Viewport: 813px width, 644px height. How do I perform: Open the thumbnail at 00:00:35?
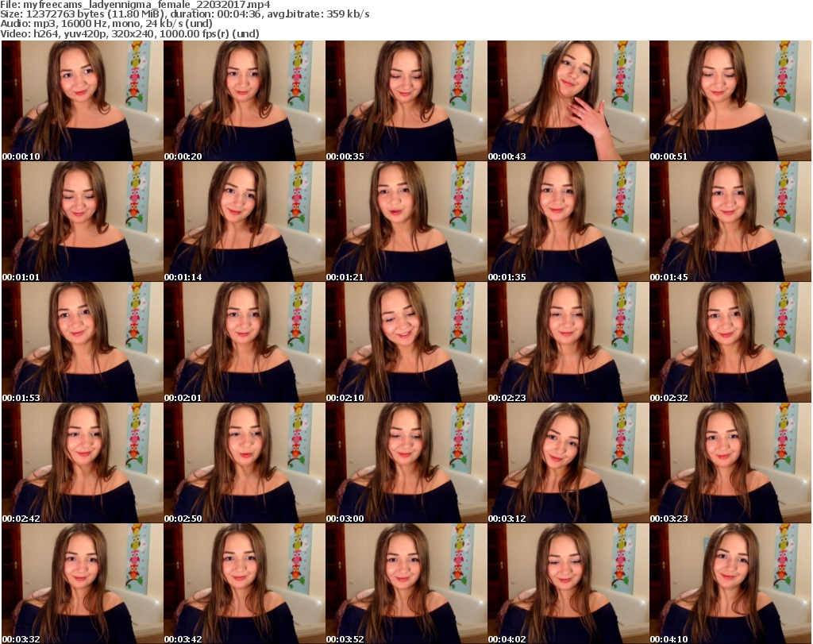[406, 101]
